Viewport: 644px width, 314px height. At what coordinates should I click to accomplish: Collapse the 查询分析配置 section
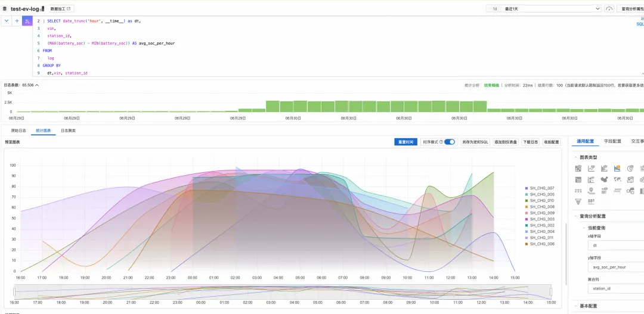575,216
